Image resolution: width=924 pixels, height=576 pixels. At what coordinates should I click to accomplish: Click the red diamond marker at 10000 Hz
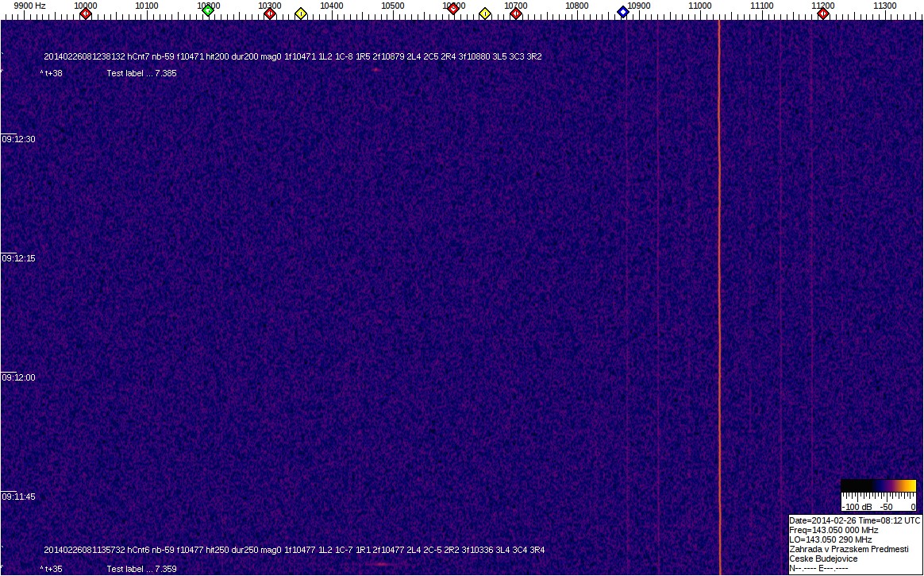pos(86,14)
